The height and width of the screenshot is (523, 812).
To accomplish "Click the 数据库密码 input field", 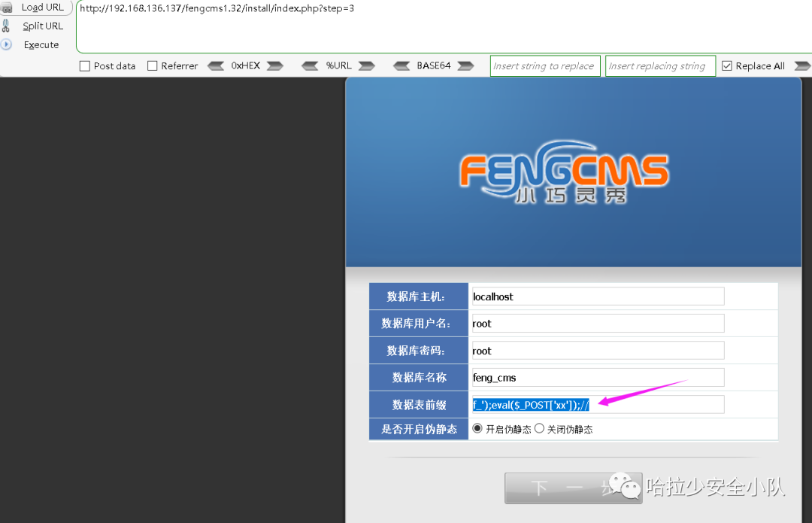I will (x=598, y=351).
